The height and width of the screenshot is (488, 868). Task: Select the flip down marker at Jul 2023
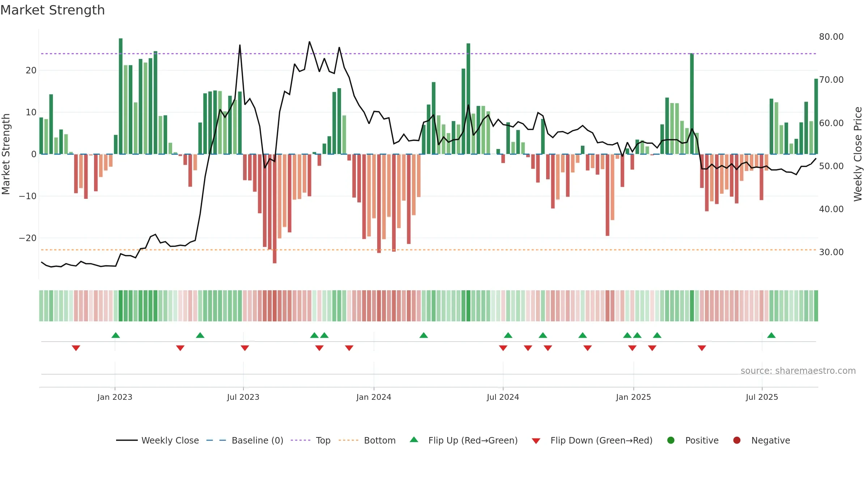click(245, 348)
